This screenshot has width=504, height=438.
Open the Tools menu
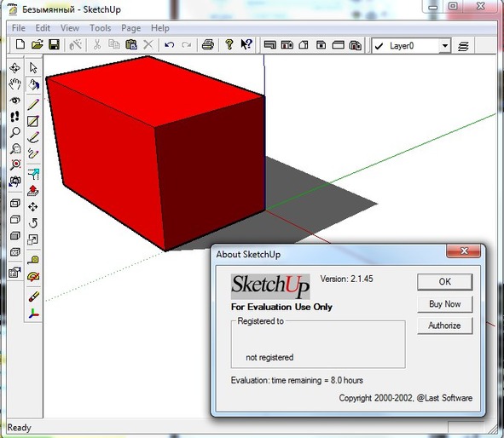[x=100, y=28]
